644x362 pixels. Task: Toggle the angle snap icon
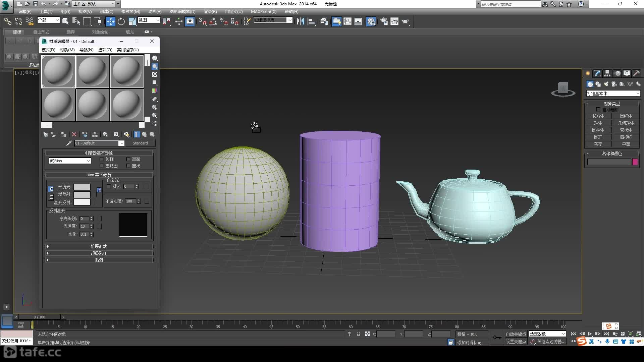pyautogui.click(x=213, y=21)
